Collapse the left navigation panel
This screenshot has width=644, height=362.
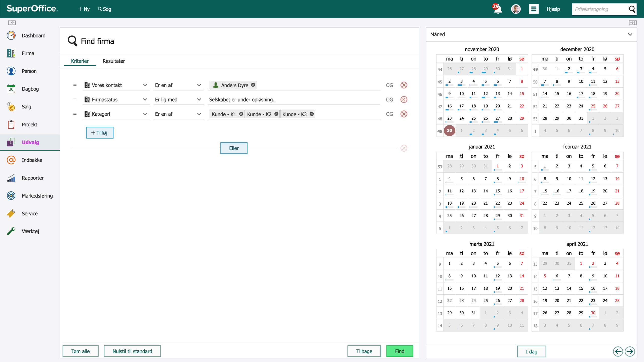pos(12,23)
